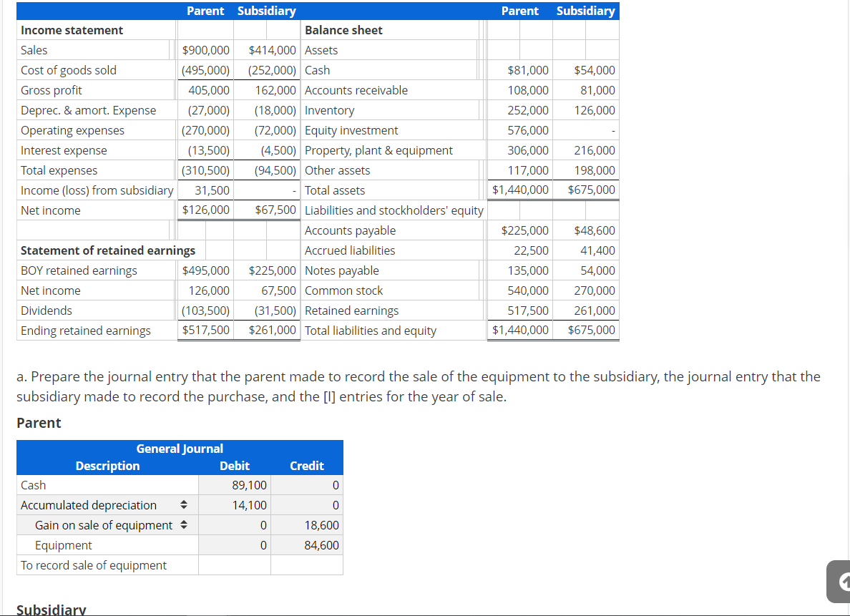The width and height of the screenshot is (850, 616).
Task: Select Subsidiary Other assets 198,000
Action: (595, 170)
